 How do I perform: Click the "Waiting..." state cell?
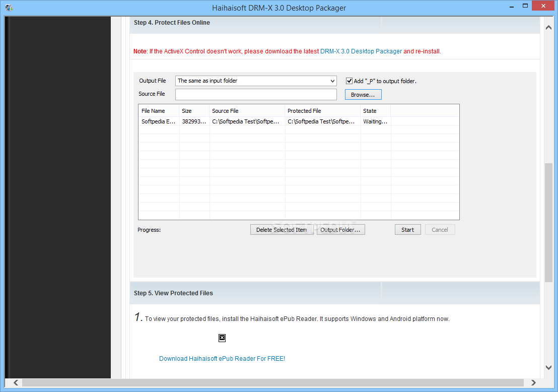(375, 121)
